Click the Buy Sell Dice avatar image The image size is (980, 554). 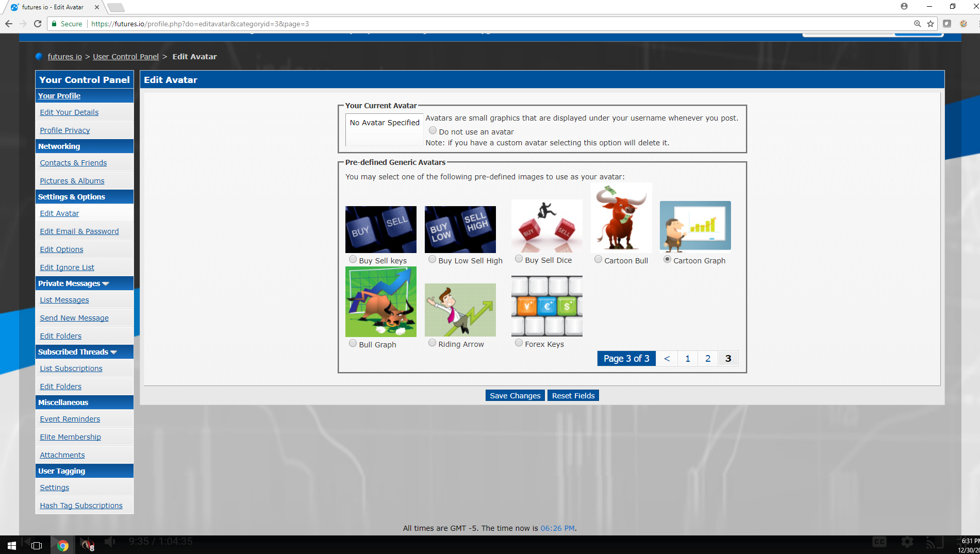click(x=547, y=226)
